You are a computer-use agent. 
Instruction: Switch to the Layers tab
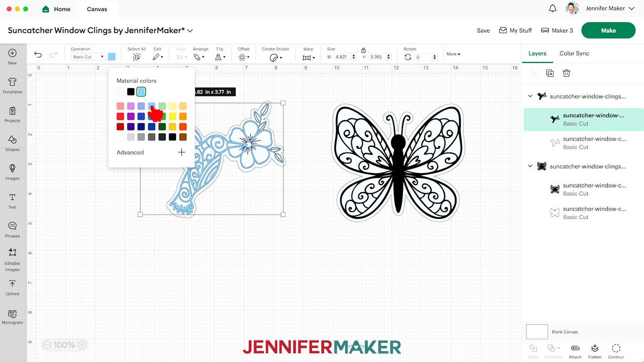point(537,54)
